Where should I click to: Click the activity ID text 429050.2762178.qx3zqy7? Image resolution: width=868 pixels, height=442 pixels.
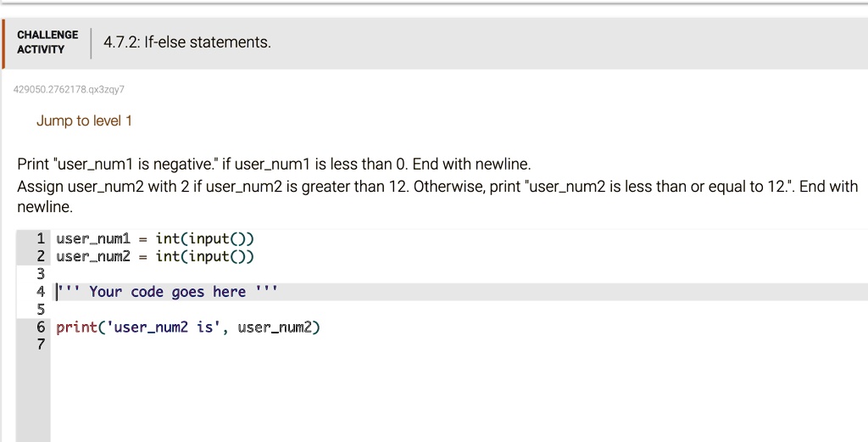point(70,89)
